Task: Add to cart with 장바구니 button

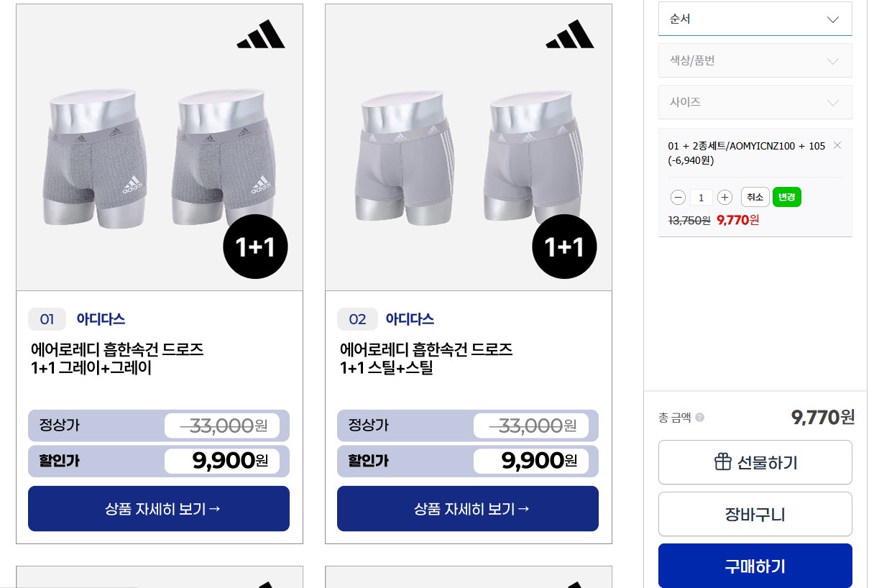Action: click(755, 514)
